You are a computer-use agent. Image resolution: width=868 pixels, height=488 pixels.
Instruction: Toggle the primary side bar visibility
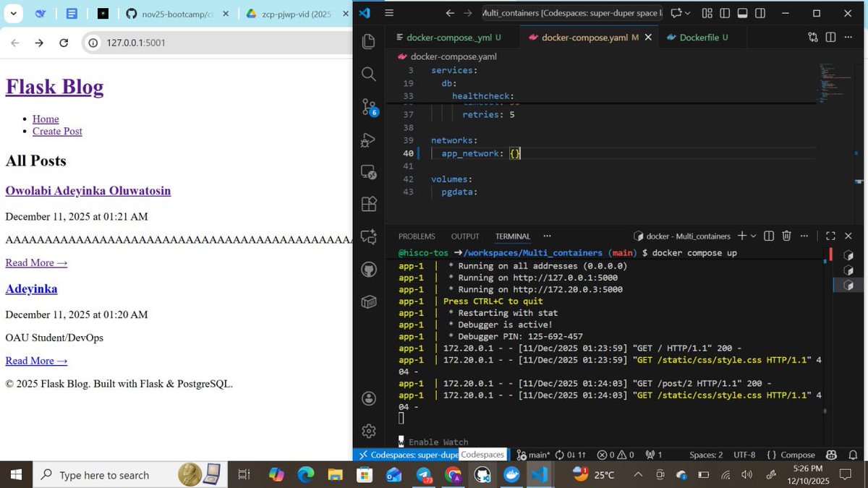tap(725, 13)
